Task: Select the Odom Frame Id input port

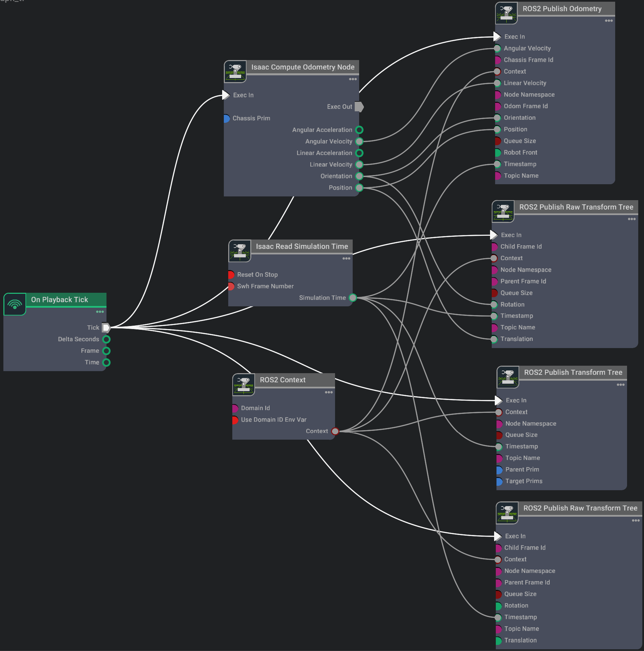Action: [x=497, y=106]
